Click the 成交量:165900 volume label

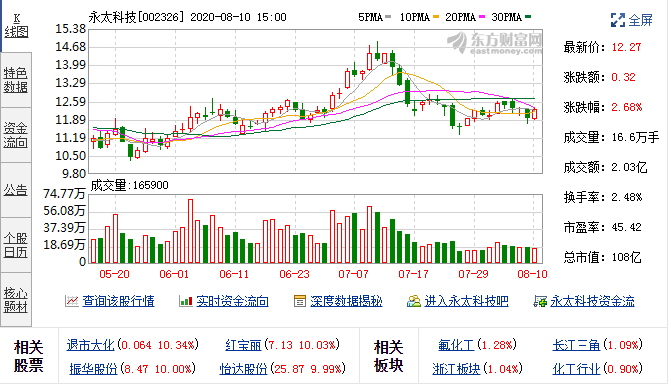pyautogui.click(x=130, y=185)
